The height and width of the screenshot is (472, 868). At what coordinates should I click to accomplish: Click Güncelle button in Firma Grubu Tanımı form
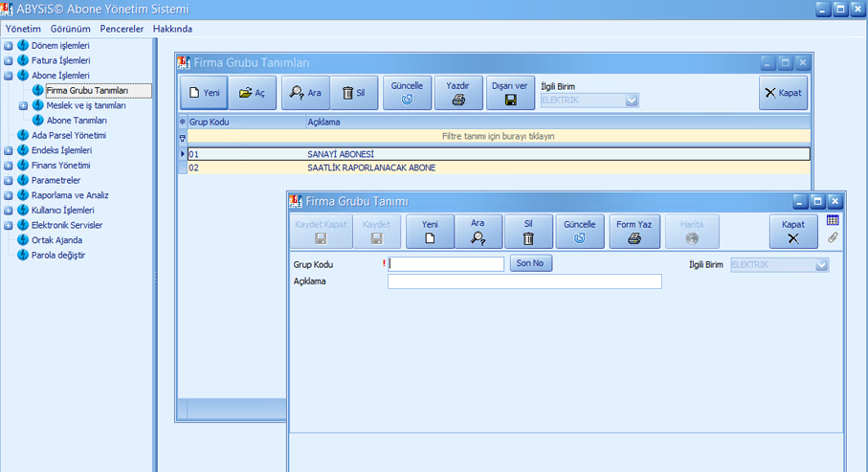580,231
